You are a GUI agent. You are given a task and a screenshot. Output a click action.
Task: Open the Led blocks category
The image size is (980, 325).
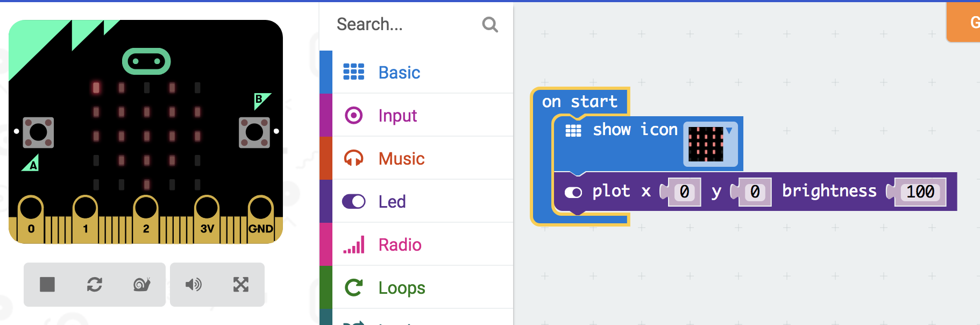click(393, 201)
